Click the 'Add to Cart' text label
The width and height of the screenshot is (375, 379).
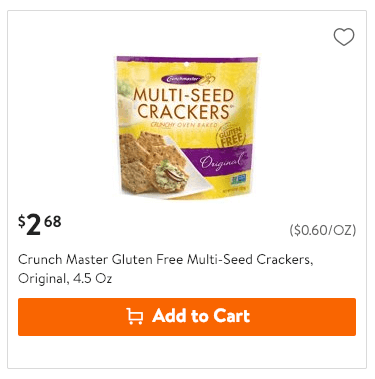[201, 316]
